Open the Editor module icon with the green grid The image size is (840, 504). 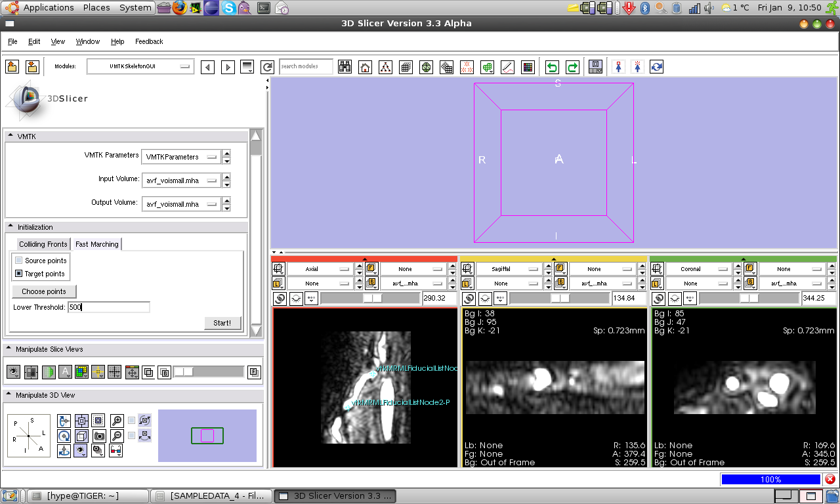point(487,67)
